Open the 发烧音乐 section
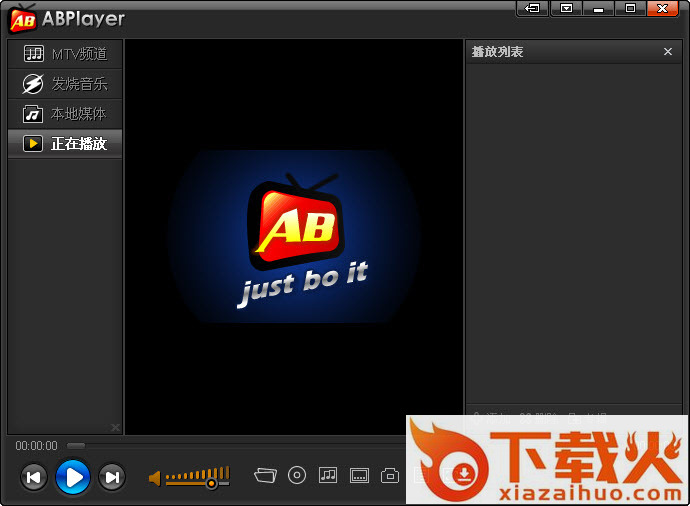Image resolution: width=690 pixels, height=506 pixels. coord(65,84)
